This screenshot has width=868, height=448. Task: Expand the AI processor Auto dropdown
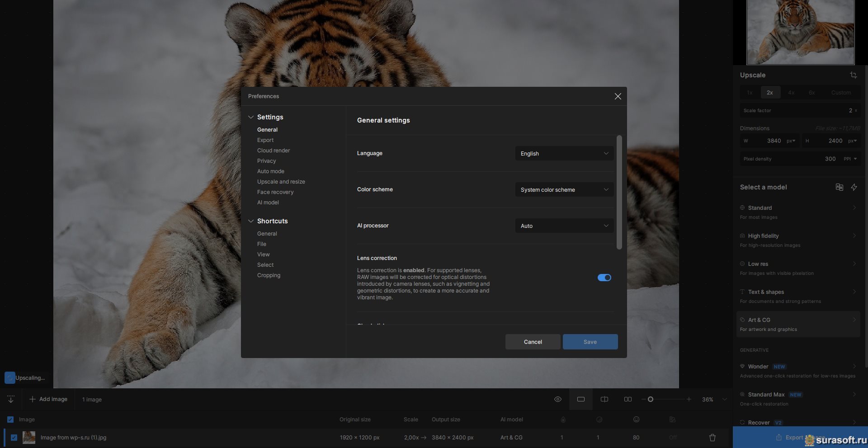(564, 226)
